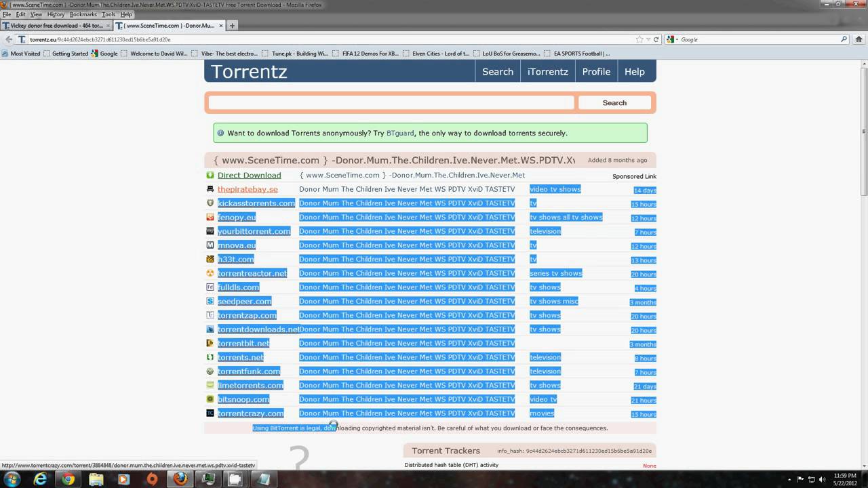
Task: Click the 'Torrent Trackers' heading
Action: [446, 451]
